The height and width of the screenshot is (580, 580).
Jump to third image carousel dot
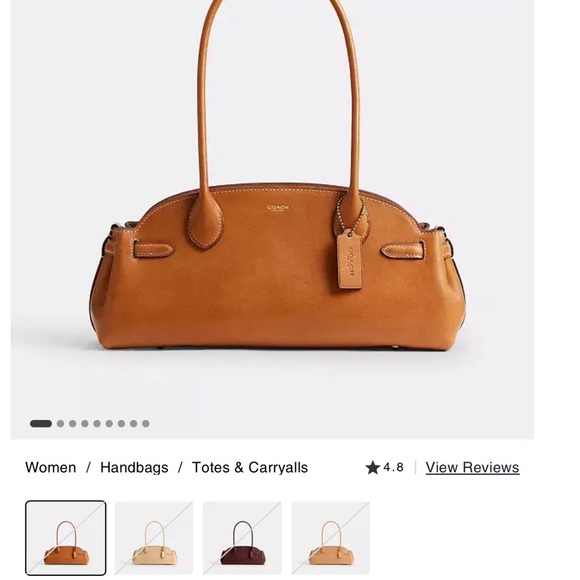point(72,424)
